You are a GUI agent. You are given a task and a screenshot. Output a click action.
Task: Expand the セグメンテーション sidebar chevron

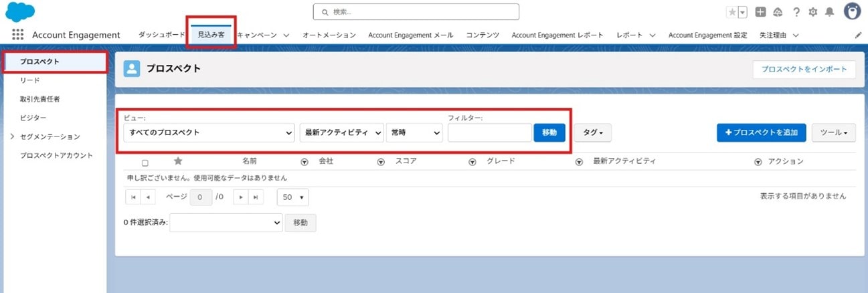[12, 136]
